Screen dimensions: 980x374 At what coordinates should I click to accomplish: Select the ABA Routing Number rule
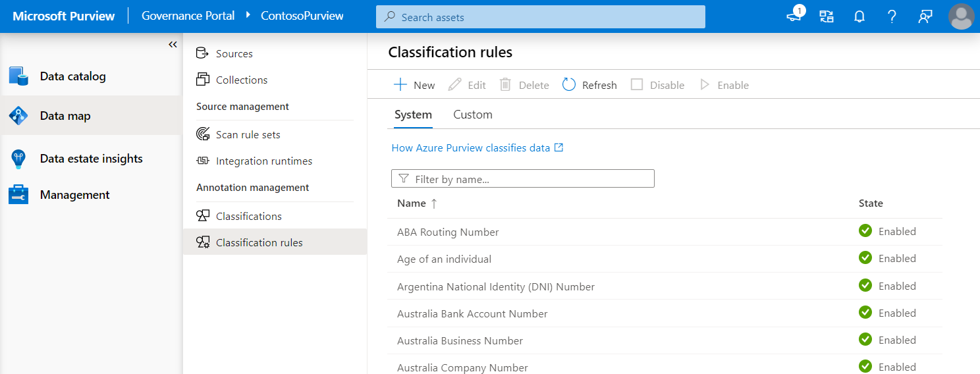coord(448,232)
